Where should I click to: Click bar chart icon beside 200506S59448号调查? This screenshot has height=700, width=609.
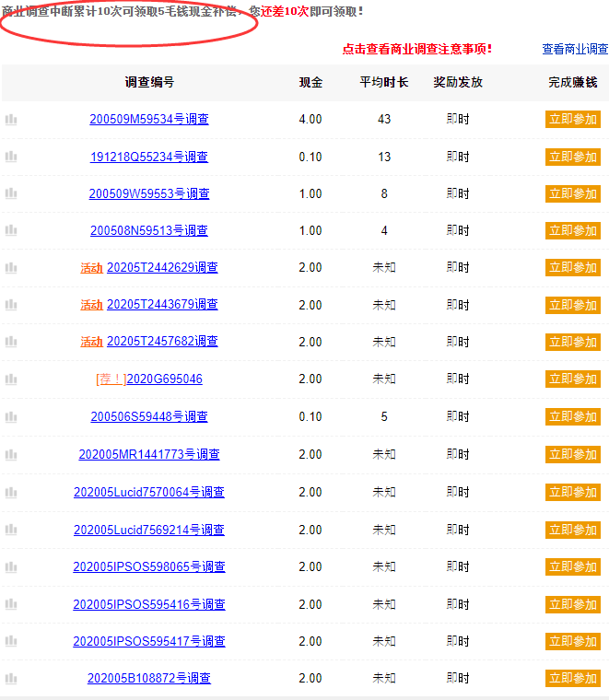[x=11, y=417]
